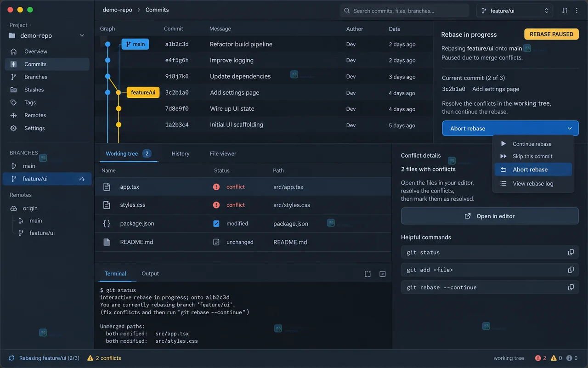Click the origin remote cloud icon
The image size is (588, 368).
point(14,208)
